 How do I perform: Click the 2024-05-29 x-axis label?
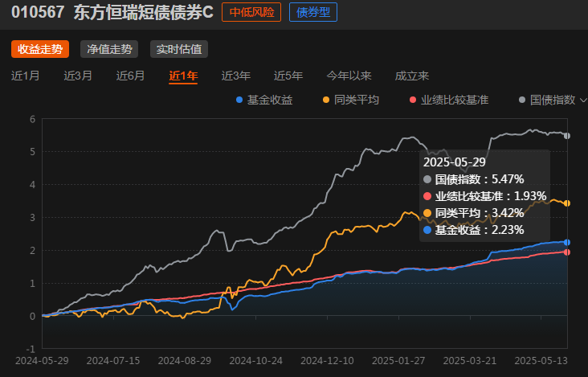(42, 360)
